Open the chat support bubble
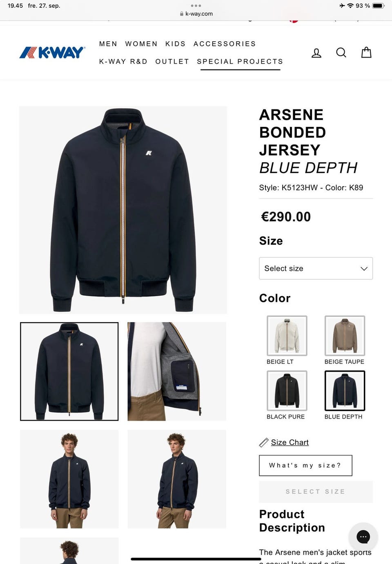 point(363,537)
